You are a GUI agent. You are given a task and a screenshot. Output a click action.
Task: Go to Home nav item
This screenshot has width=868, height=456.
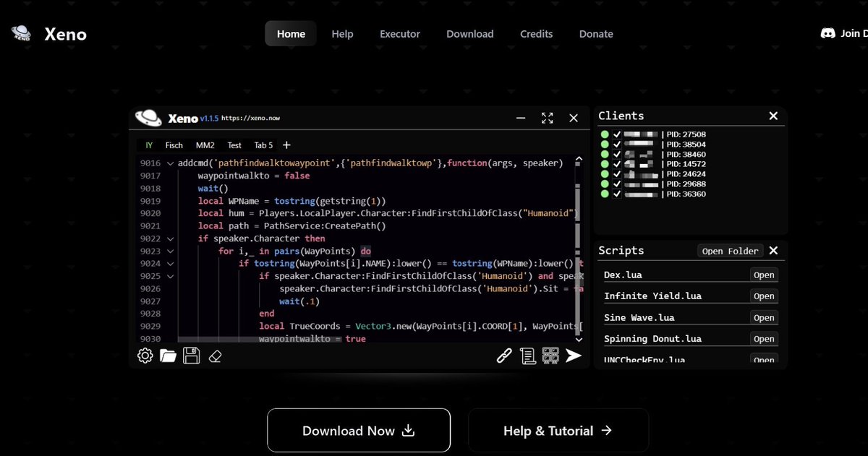click(291, 33)
